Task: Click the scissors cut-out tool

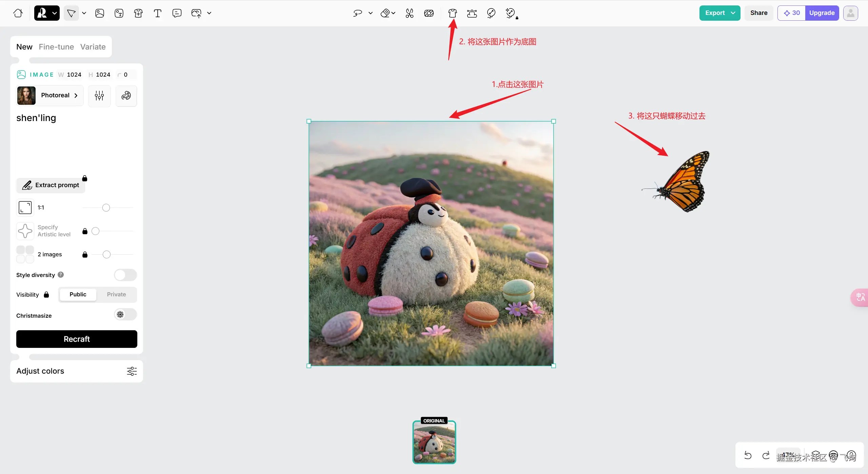Action: [409, 13]
